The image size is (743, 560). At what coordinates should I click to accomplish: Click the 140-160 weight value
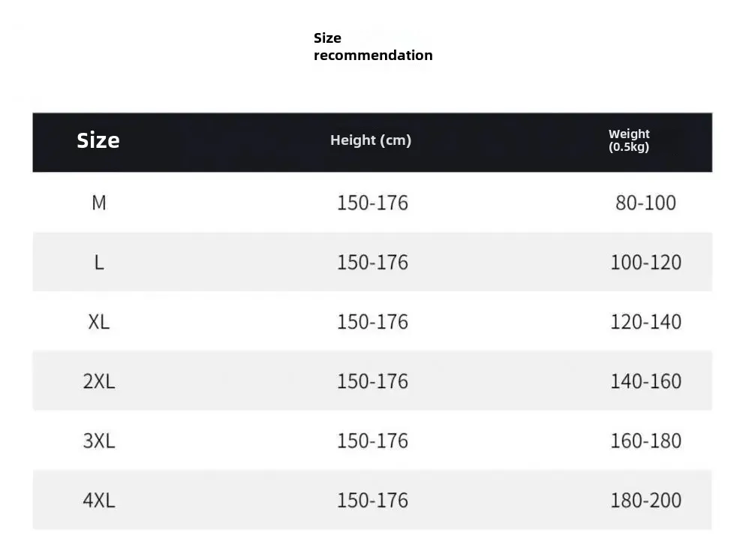[645, 381]
